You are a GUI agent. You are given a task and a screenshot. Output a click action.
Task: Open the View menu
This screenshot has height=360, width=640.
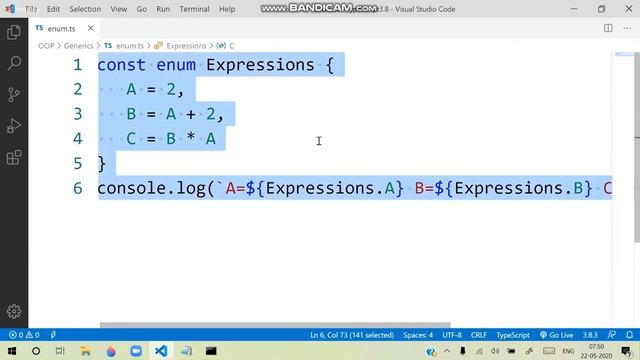tap(118, 9)
